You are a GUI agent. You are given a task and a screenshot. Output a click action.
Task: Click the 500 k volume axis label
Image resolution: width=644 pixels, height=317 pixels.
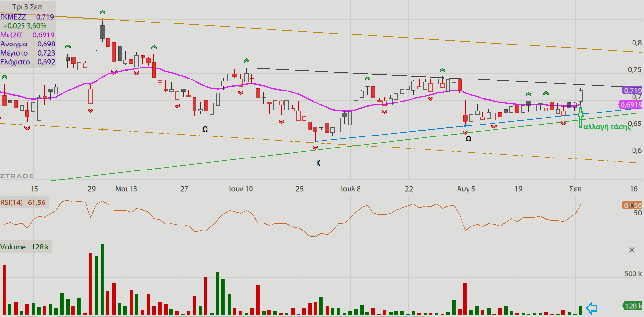click(x=633, y=274)
